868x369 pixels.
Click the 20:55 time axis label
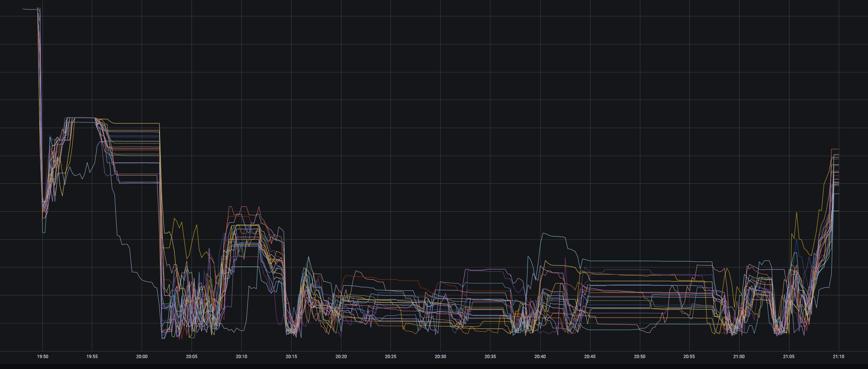[689, 357]
